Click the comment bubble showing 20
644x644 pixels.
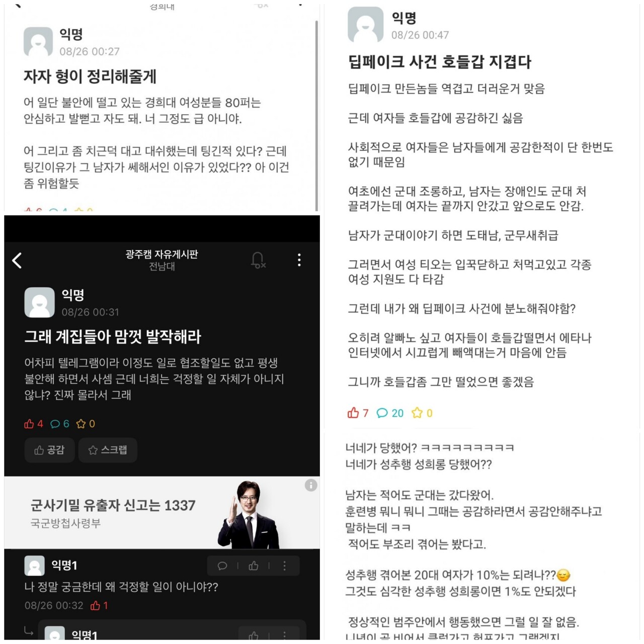(x=390, y=413)
